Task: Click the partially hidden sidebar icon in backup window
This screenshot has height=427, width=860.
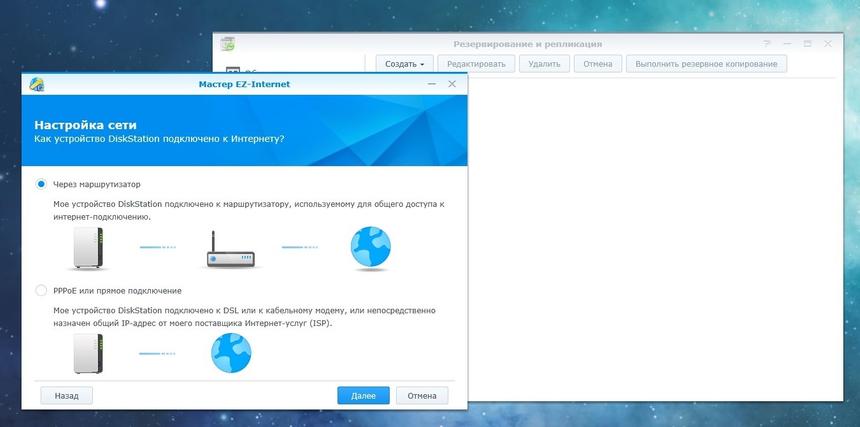Action: click(233, 71)
